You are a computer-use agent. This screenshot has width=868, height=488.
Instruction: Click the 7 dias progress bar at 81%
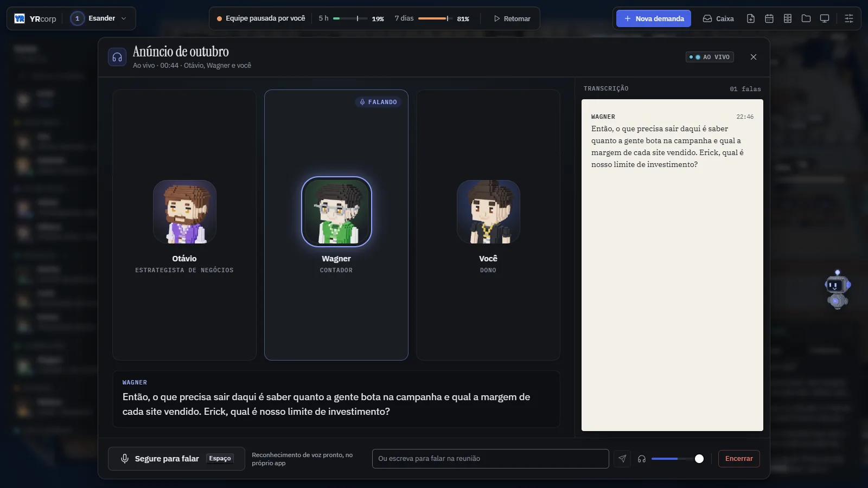(435, 18)
